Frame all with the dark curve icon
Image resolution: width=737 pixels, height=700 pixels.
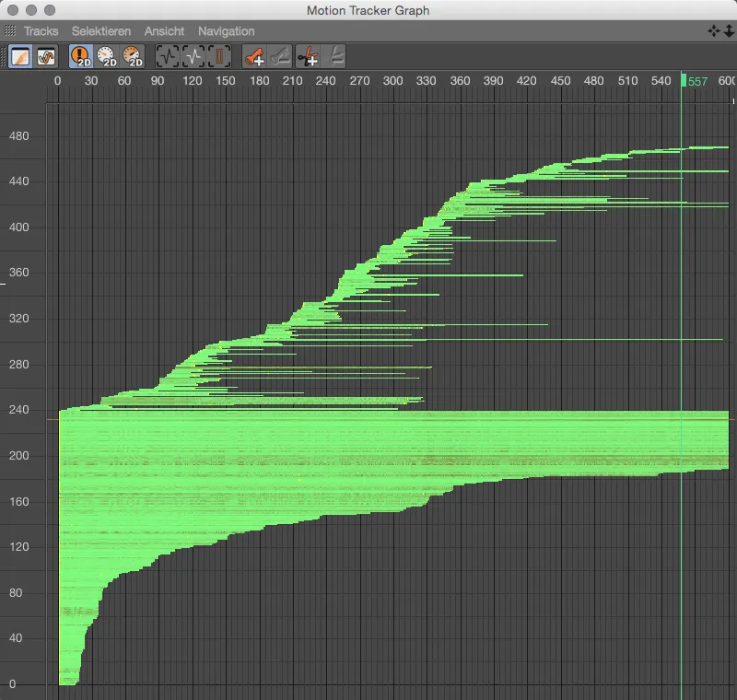(x=168, y=57)
